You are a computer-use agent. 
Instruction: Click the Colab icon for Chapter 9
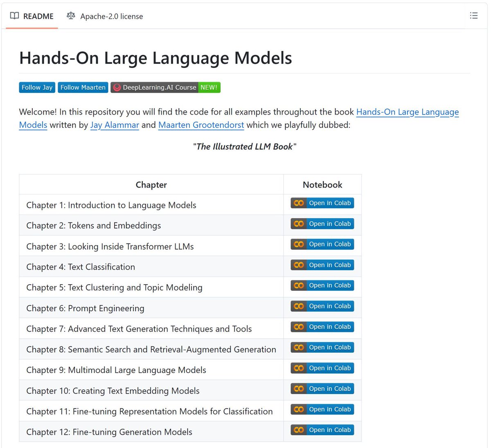pos(298,368)
